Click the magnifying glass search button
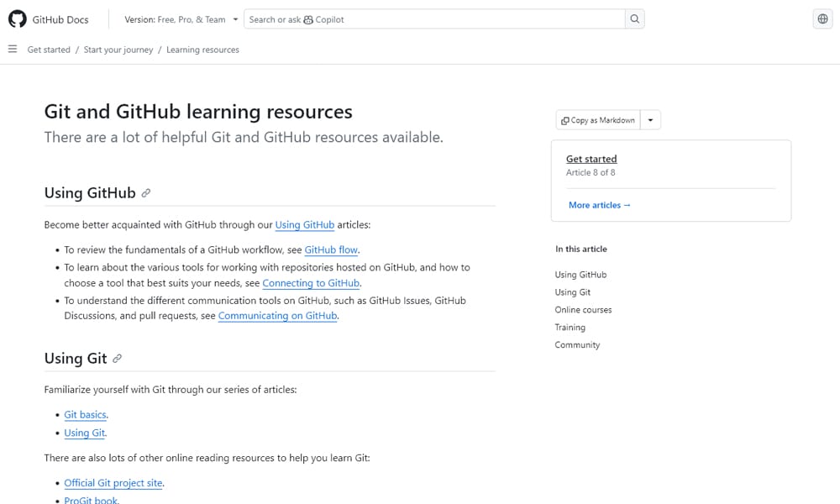The image size is (840, 504). click(634, 19)
